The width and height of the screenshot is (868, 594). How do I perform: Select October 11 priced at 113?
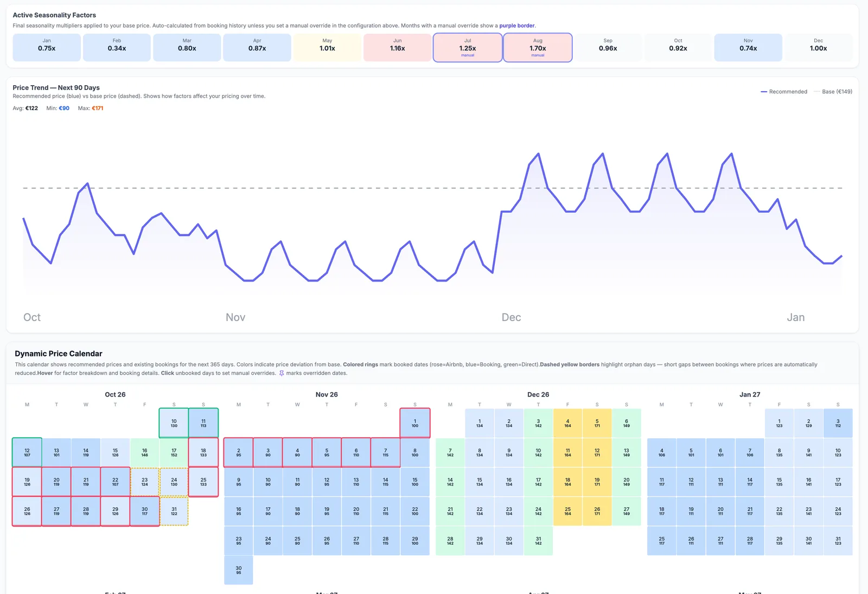pos(203,423)
